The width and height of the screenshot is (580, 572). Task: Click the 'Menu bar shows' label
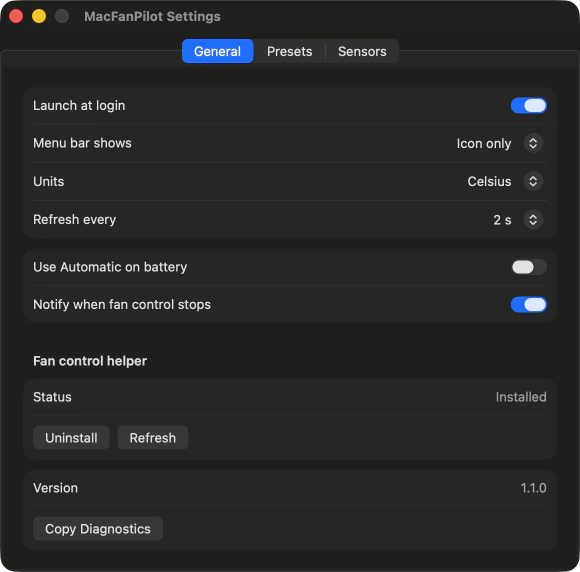tap(82, 143)
